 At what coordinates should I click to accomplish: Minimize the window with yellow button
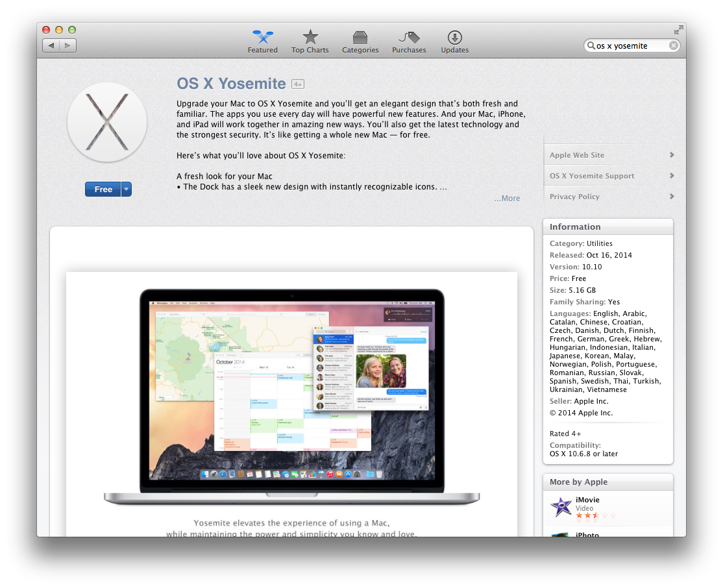(59, 30)
